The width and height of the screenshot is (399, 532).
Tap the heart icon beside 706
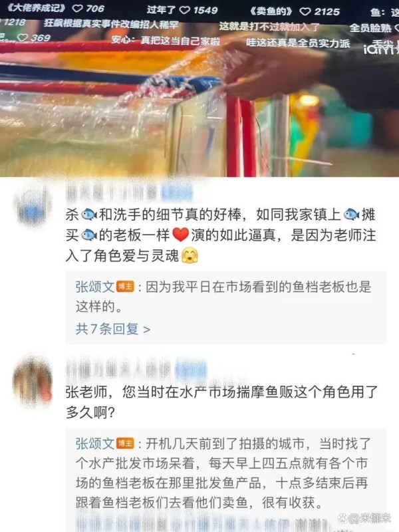pos(78,9)
